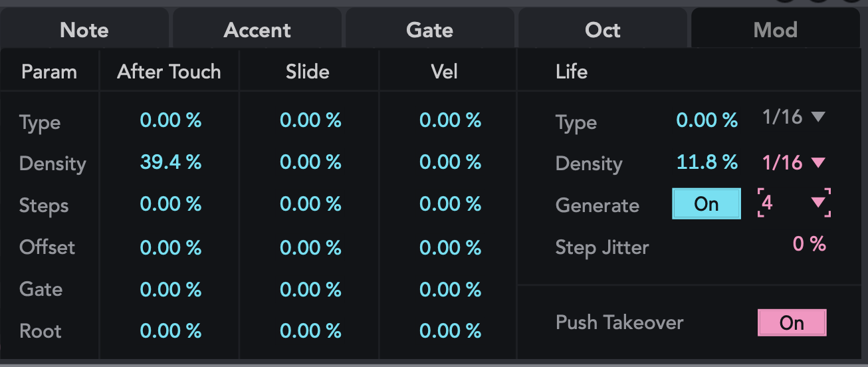Click Gate After Touch amount field
The height and width of the screenshot is (367, 868).
pos(171,290)
